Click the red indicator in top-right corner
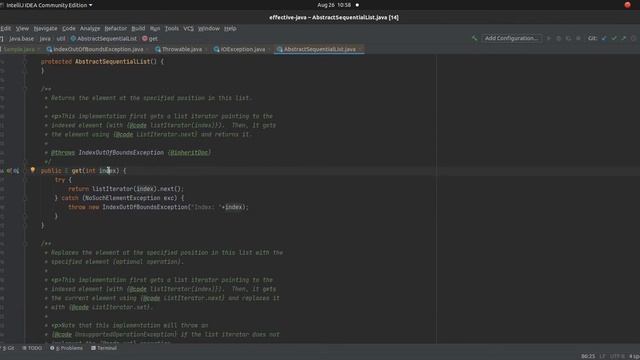This screenshot has height=360, width=640. [627, 5]
